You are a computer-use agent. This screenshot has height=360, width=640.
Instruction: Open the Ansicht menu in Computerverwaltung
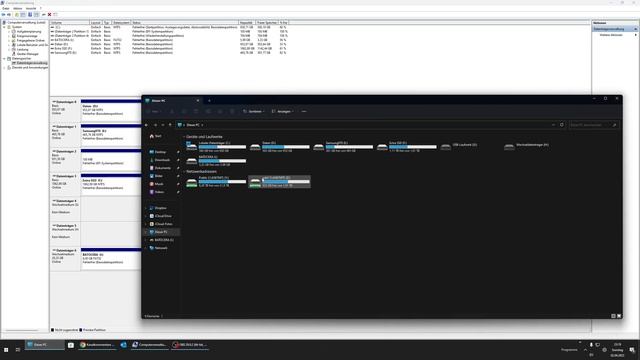[31, 8]
